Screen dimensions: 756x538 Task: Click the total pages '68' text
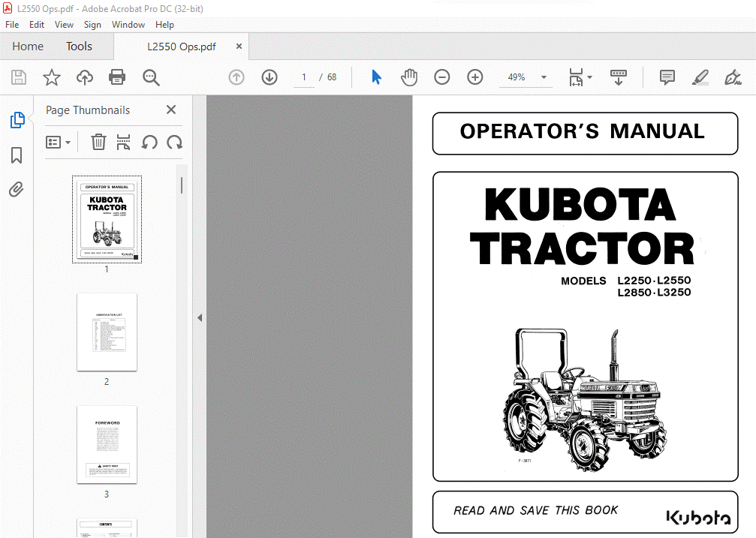[x=332, y=77]
